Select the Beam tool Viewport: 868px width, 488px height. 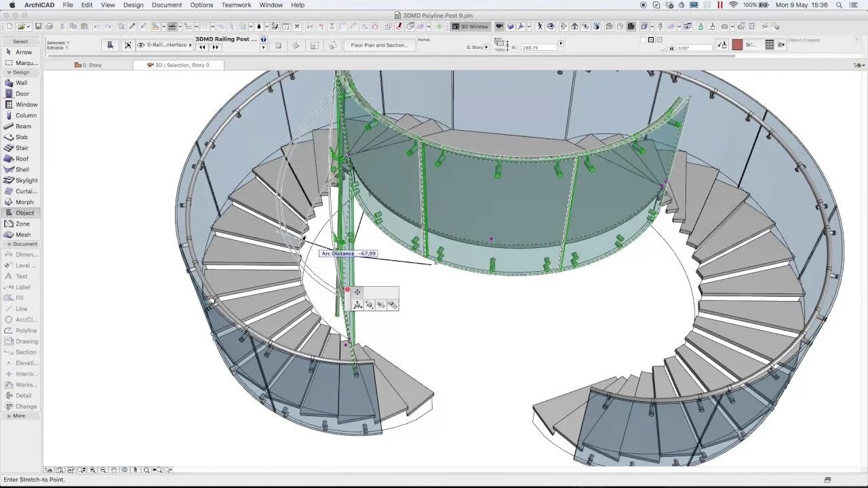[x=20, y=126]
